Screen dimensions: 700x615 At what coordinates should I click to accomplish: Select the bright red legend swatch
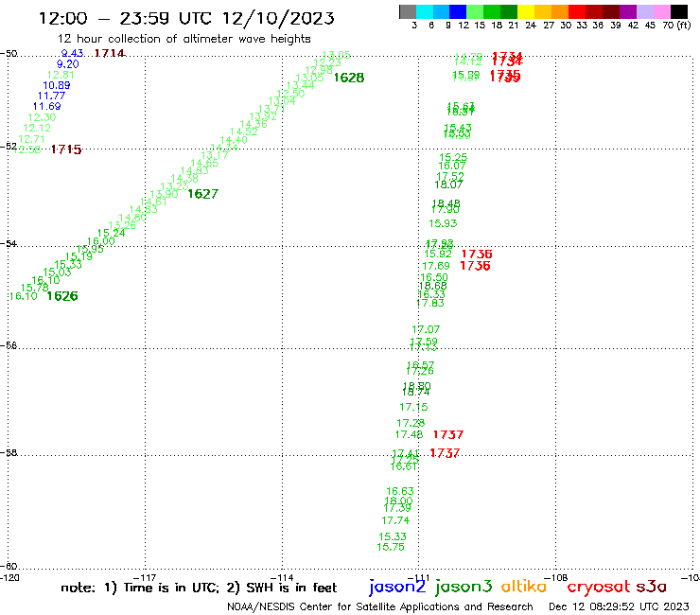(x=577, y=11)
